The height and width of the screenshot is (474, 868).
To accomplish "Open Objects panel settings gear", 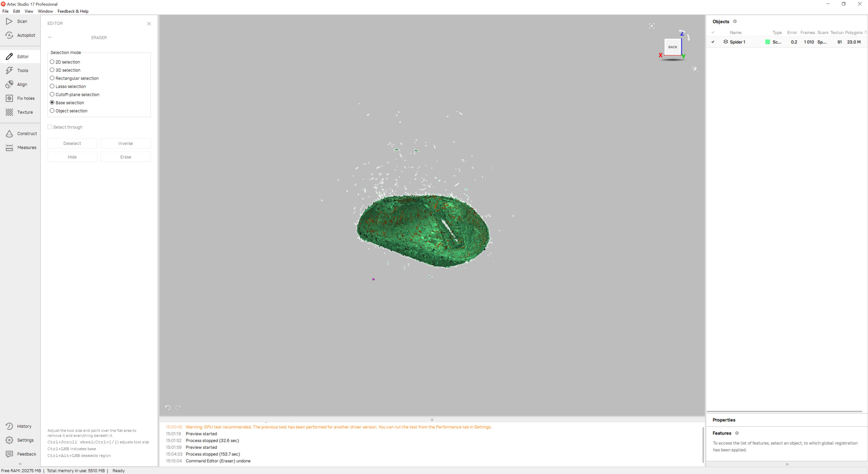I will (x=735, y=21).
